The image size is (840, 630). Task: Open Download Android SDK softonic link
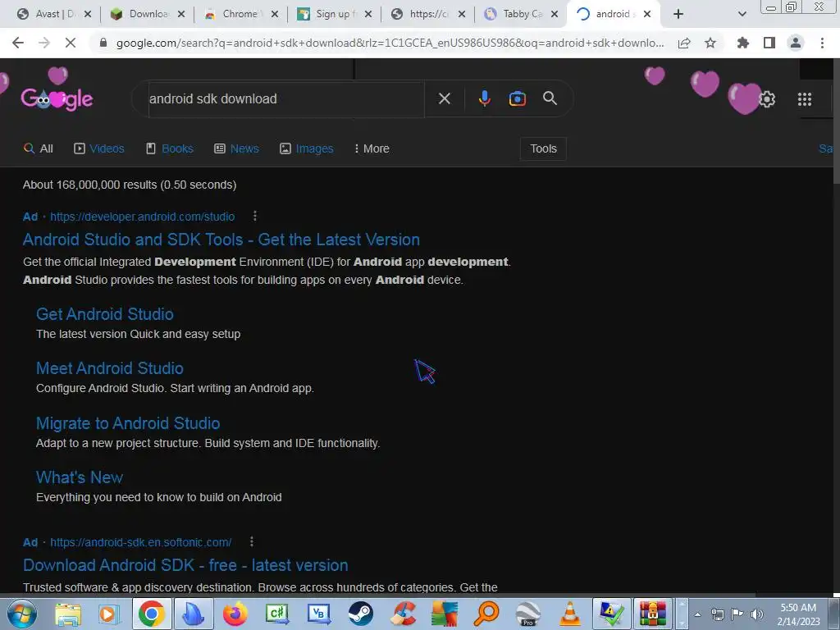point(185,565)
